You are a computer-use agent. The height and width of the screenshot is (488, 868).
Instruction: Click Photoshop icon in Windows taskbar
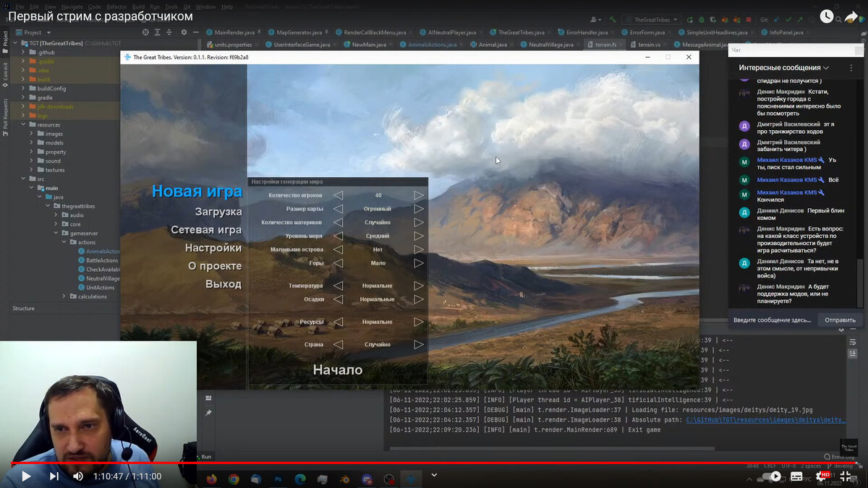[x=278, y=479]
